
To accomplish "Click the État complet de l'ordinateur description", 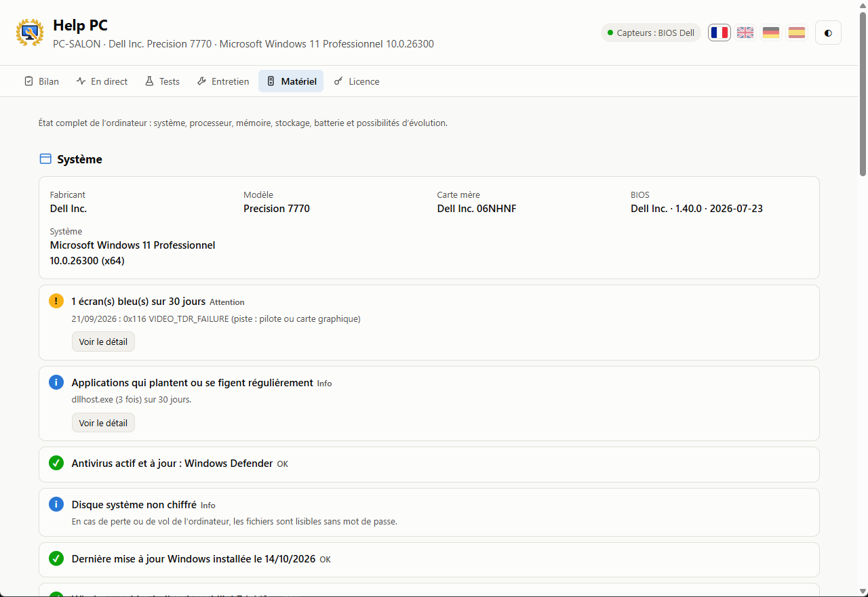I will click(243, 123).
